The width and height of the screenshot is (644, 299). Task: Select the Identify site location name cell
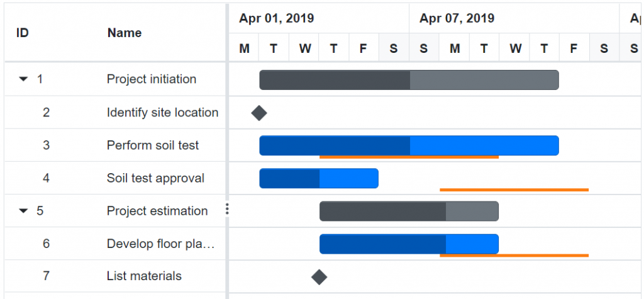pos(162,113)
